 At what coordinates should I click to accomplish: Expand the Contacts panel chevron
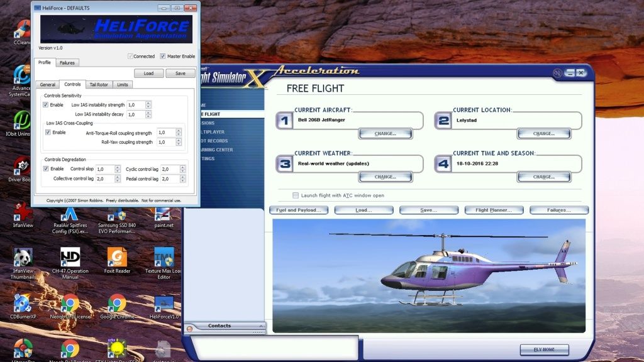pyautogui.click(x=261, y=326)
